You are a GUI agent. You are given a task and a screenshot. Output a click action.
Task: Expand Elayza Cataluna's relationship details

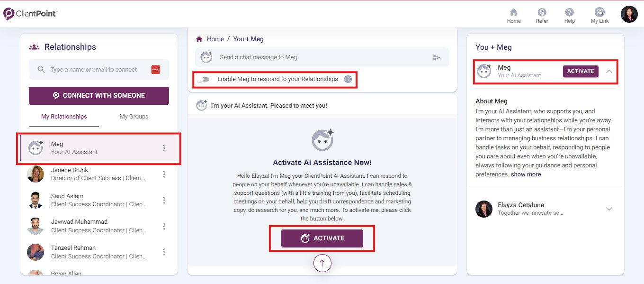[x=609, y=209]
